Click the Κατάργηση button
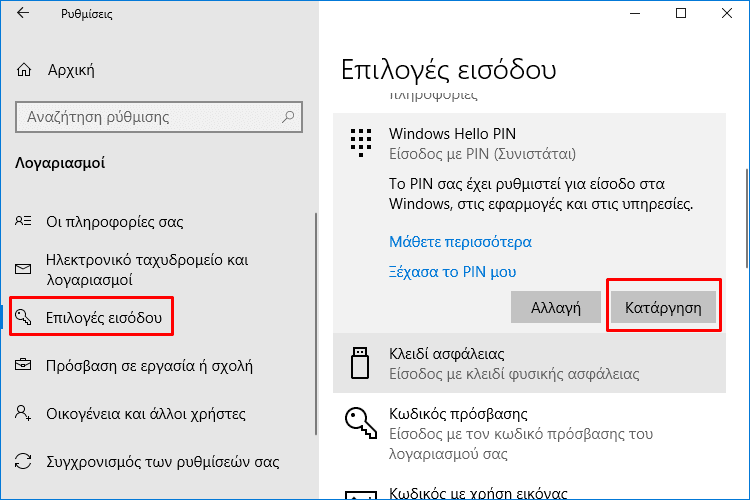This screenshot has width=750, height=500. 663,307
